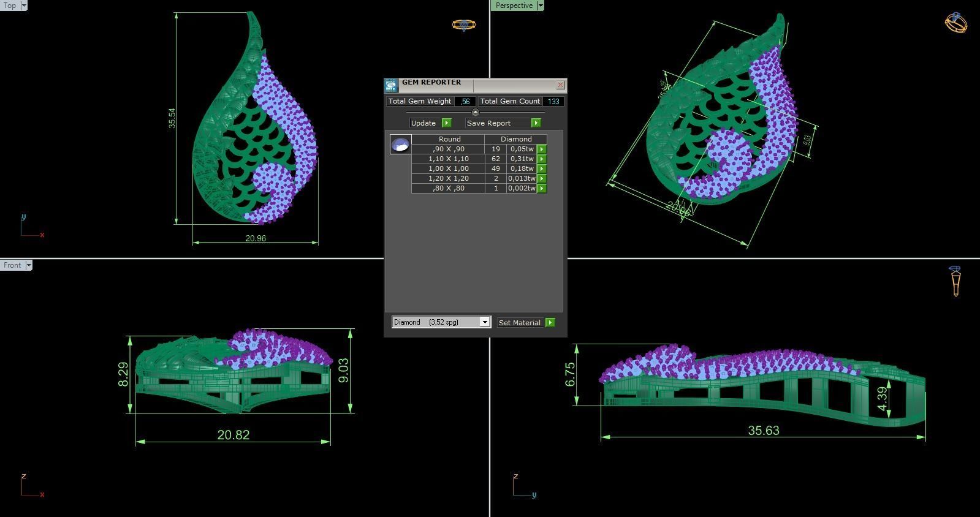Click the Total Gem Weight label
This screenshot has height=517, width=980.
click(420, 101)
